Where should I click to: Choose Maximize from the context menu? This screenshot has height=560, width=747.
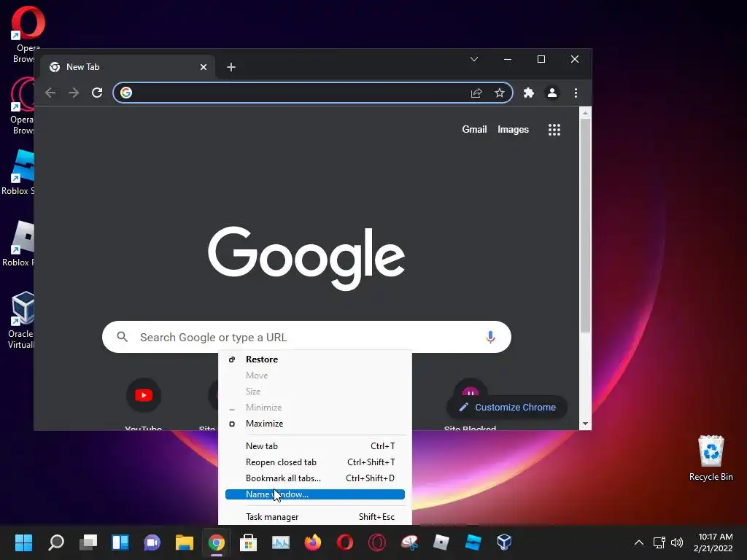coord(315,424)
